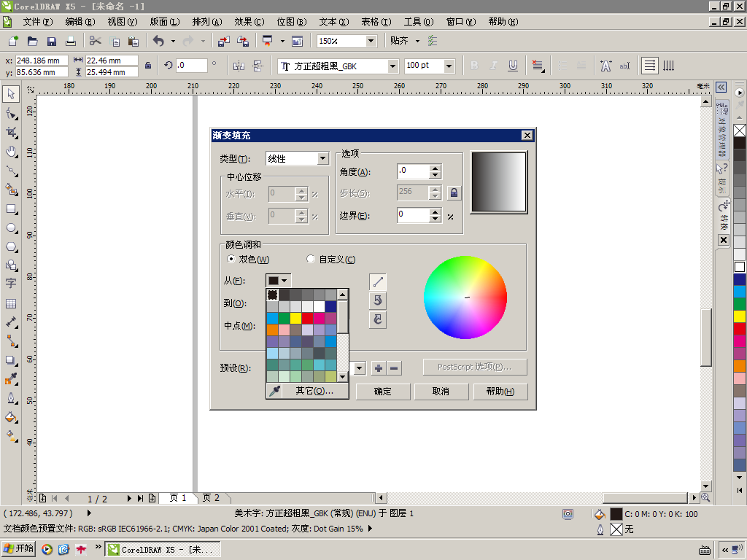Viewport: 747px width, 560px height.
Task: Pick the Polygon tool
Action: coord(11,247)
